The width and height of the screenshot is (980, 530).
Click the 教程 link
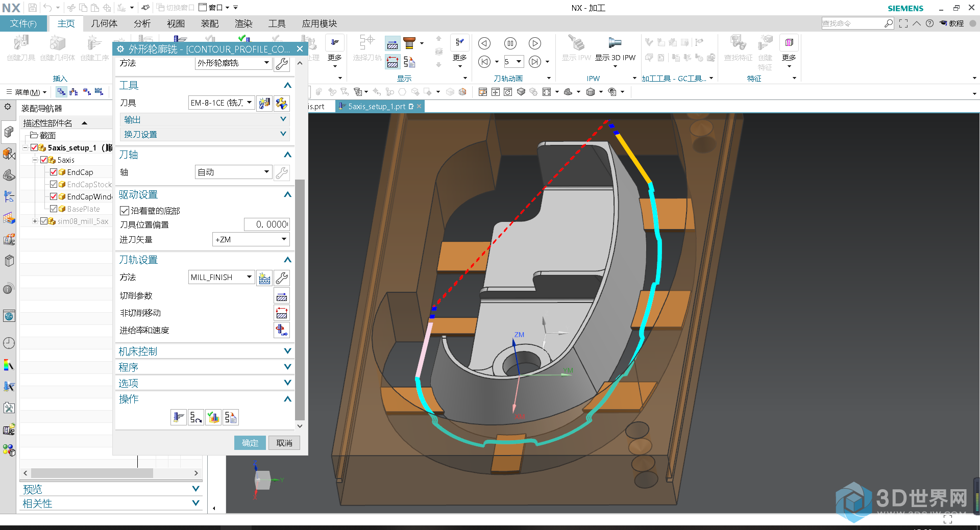(x=952, y=23)
